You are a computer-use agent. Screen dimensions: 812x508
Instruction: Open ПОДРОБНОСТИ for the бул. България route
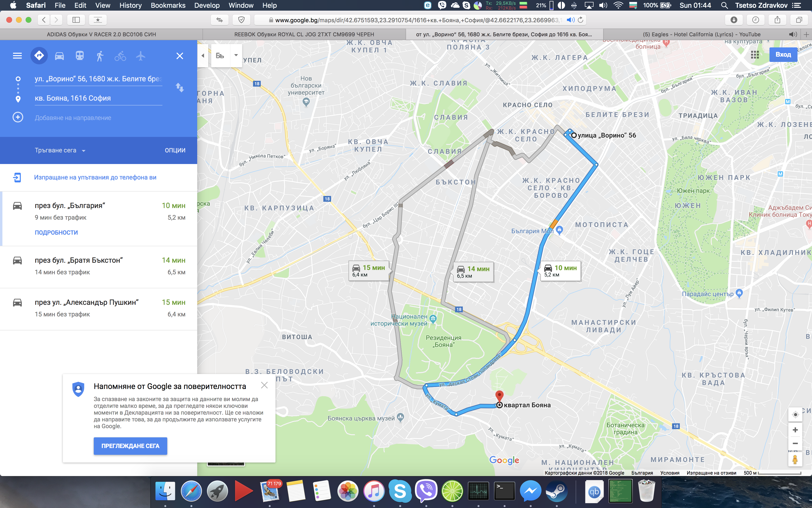[56, 232]
